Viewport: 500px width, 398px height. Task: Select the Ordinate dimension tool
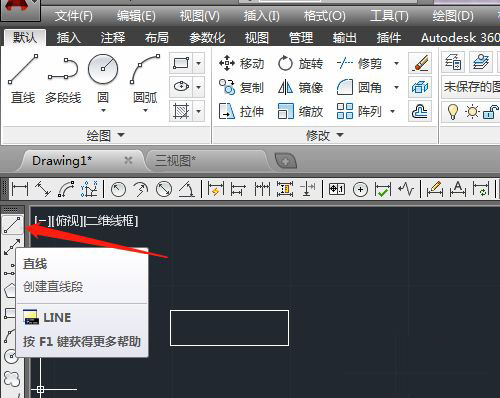(x=89, y=189)
